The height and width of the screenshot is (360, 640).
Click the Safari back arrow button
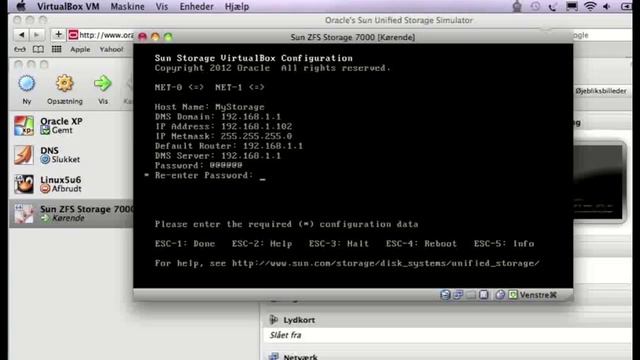tap(22, 35)
